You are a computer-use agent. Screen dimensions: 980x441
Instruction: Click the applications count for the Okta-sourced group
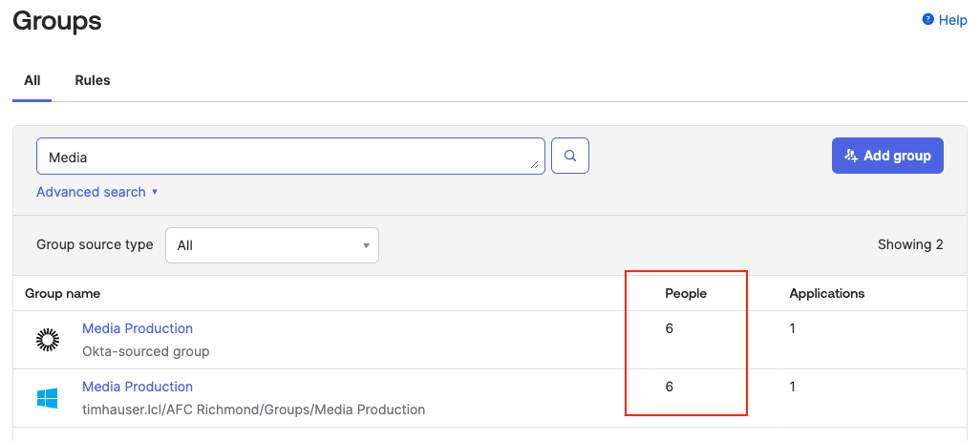pyautogui.click(x=793, y=328)
